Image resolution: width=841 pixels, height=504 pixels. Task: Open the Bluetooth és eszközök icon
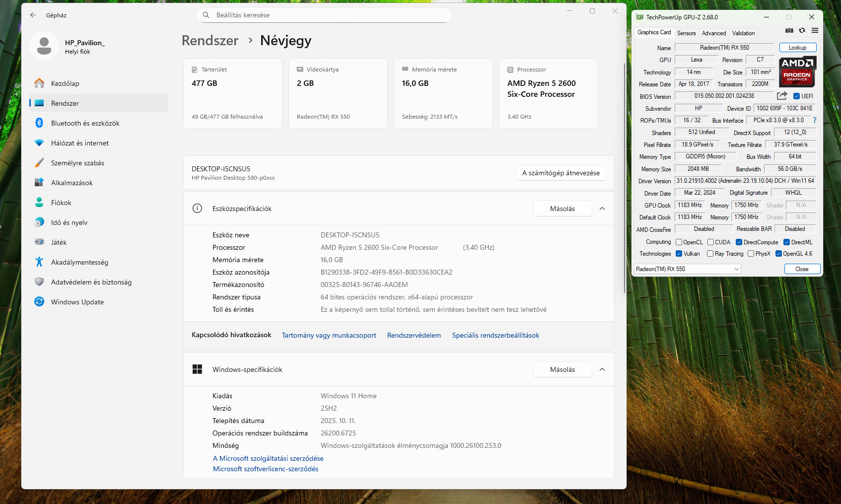(x=39, y=123)
